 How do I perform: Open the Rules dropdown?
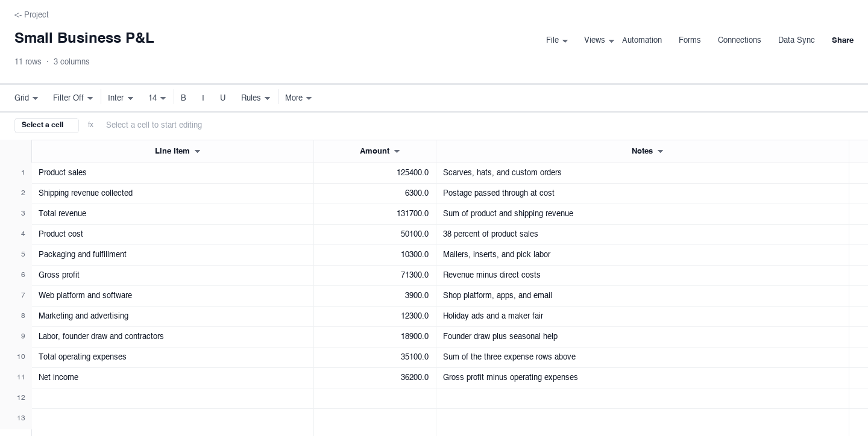[x=256, y=98]
